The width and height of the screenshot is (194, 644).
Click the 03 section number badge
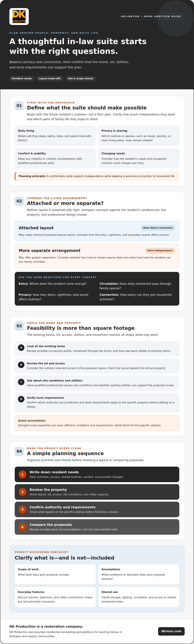pyautogui.click(x=19, y=326)
